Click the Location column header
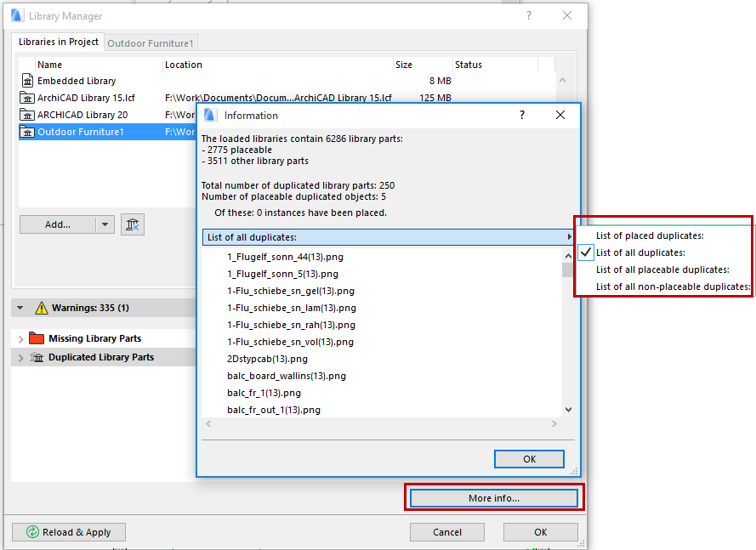Screen dimensions: 756x550 [x=278, y=65]
